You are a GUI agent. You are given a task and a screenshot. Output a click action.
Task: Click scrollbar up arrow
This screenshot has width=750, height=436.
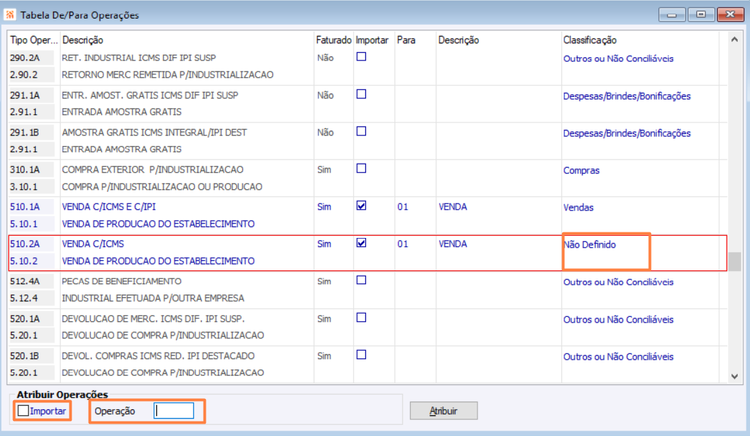[734, 40]
